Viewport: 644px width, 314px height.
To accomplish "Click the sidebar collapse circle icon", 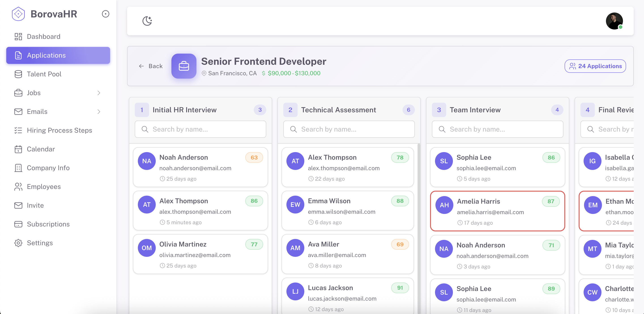I will [x=105, y=14].
